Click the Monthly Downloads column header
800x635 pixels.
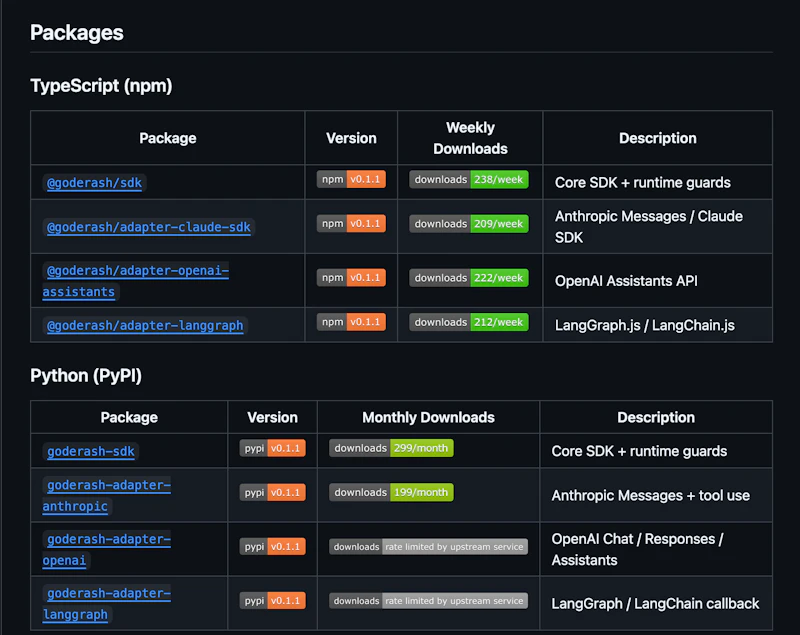click(x=428, y=417)
